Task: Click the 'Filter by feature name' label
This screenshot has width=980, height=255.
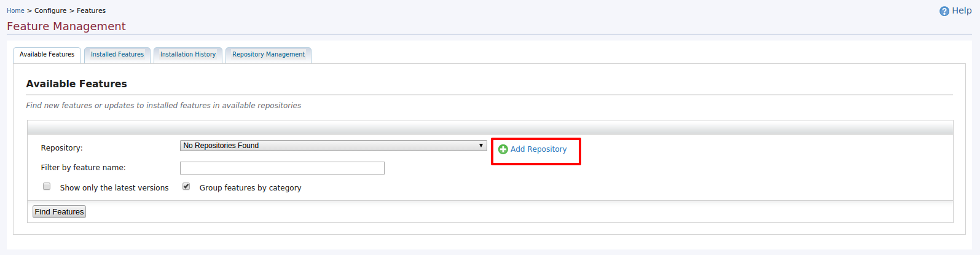Action: pyautogui.click(x=83, y=168)
